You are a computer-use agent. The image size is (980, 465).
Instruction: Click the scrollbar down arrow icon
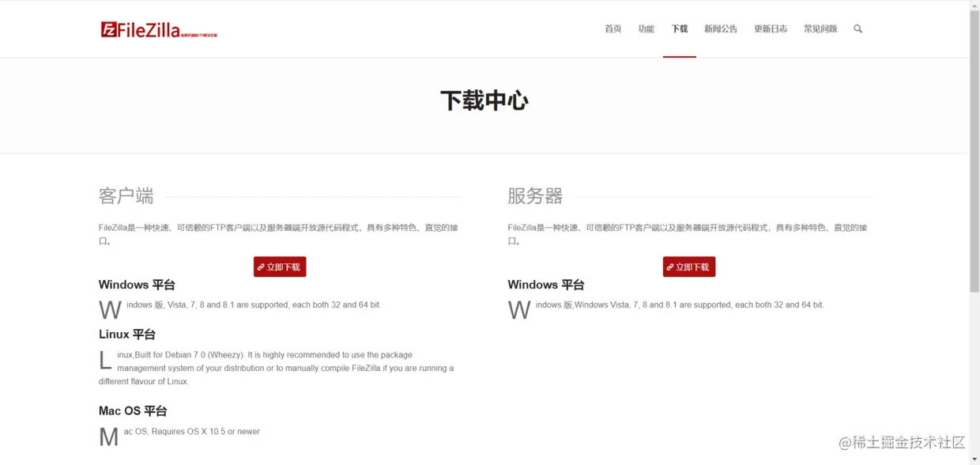click(x=974, y=459)
